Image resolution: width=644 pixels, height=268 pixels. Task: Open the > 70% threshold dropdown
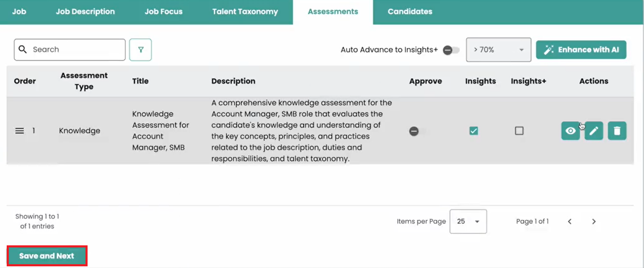point(499,50)
